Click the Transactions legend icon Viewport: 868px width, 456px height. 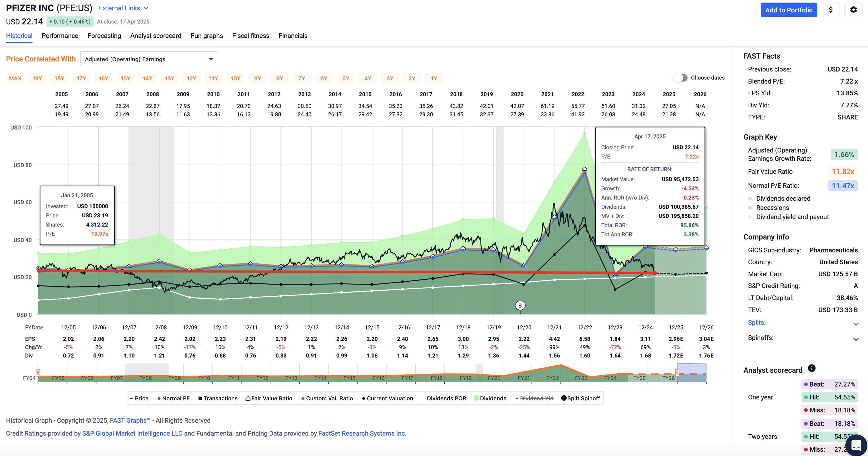pyautogui.click(x=200, y=398)
